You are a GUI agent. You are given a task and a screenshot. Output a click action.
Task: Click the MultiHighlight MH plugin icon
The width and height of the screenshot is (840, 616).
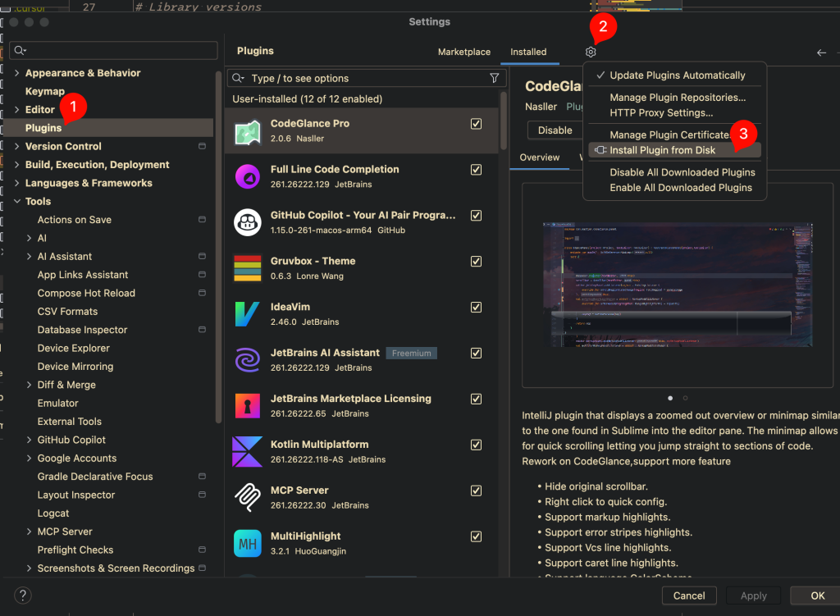(x=248, y=544)
